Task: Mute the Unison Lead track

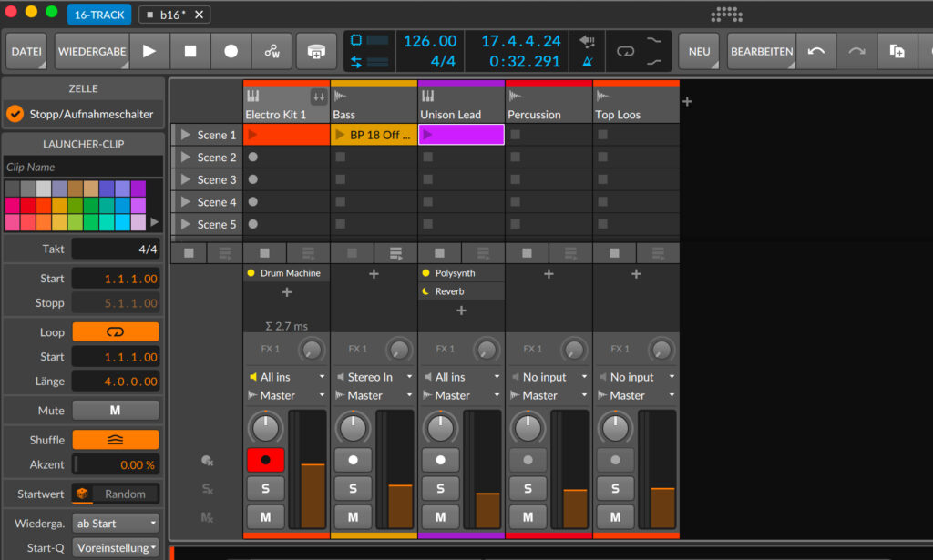Action: 440,516
